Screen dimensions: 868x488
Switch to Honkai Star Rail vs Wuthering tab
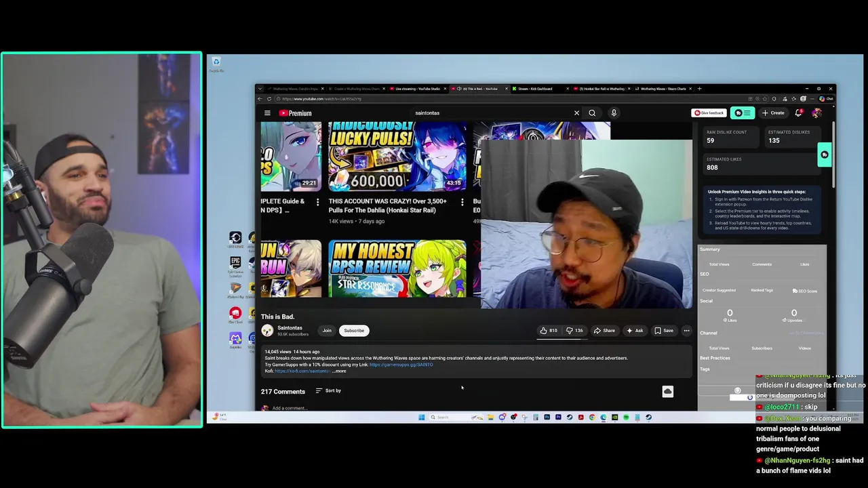click(x=600, y=89)
